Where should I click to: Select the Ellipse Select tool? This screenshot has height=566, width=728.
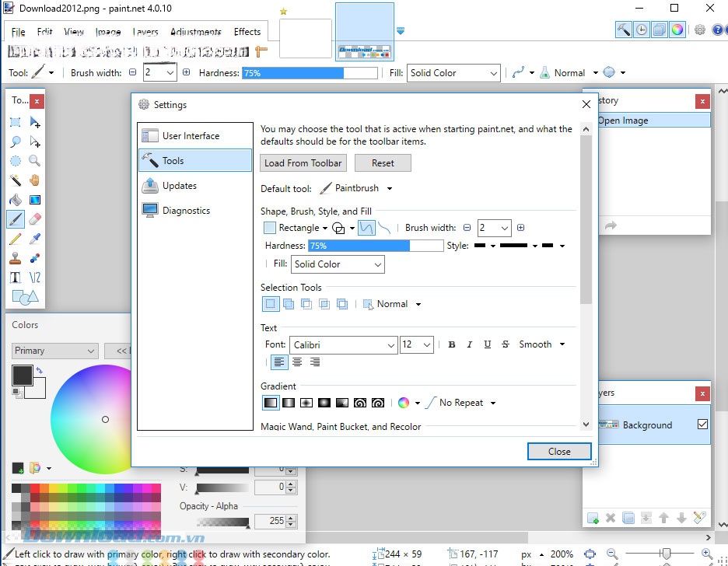point(16,161)
